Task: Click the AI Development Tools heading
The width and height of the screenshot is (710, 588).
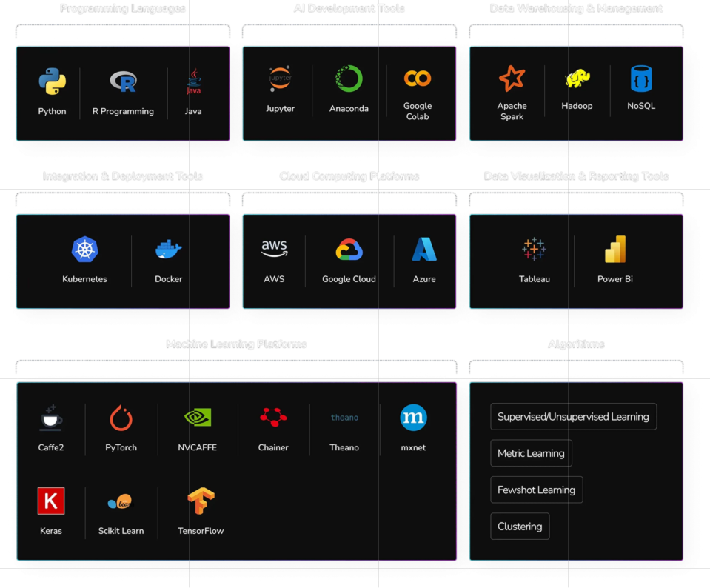Action: [349, 8]
